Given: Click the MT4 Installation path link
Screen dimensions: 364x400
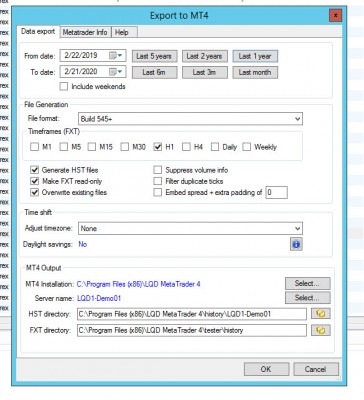Looking at the screenshot, I should click(138, 284).
